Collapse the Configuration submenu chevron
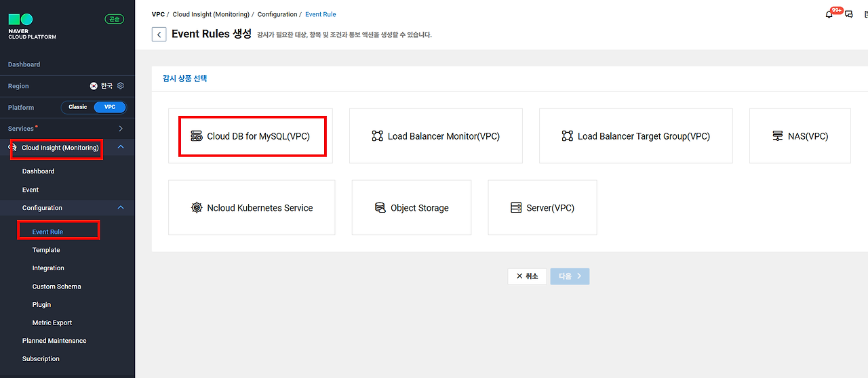This screenshot has width=868, height=378. coord(121,208)
